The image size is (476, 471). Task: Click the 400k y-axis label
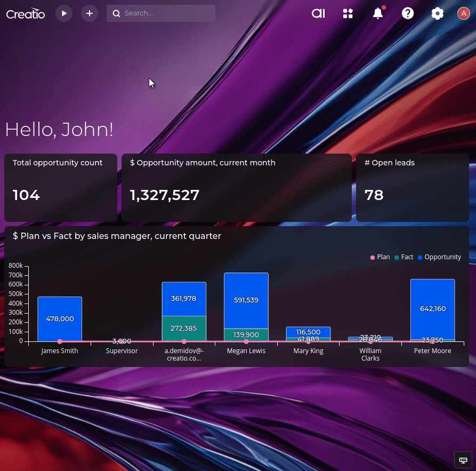point(15,304)
